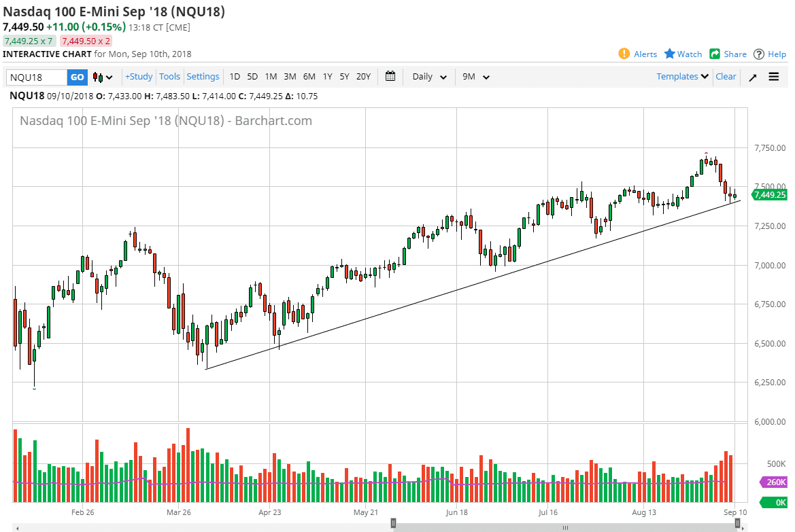Screen dimensions: 795x532
Task: Click the Watch star icon
Action: pyautogui.click(x=671, y=54)
